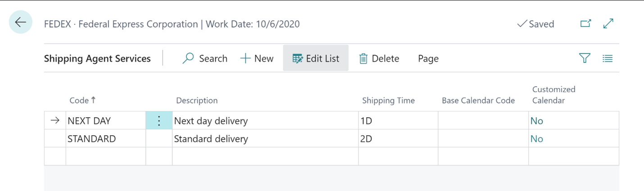Open Customized Calendar No link for NEXT DAY
Image resolution: width=644 pixels, height=191 pixels.
pos(537,120)
